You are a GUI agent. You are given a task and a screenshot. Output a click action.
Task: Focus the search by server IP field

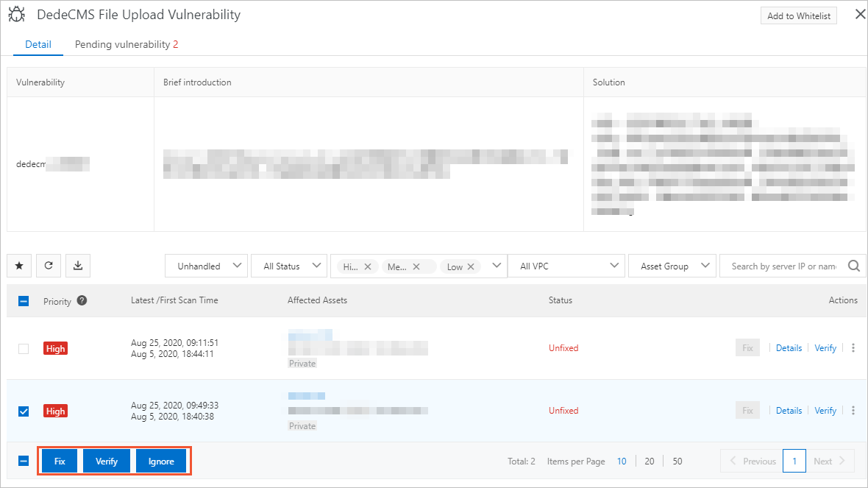pos(783,266)
